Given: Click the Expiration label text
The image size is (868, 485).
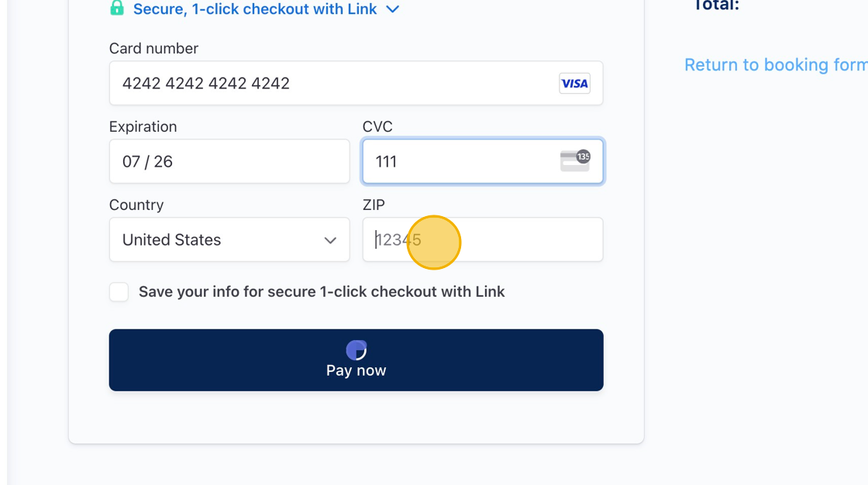Looking at the screenshot, I should coord(143,127).
